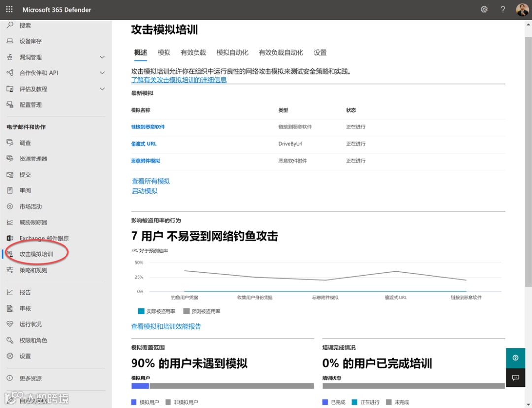Screen dimensions: 532x408
Task: Open the 恶意附件模拟 simulation link
Action: pos(145,161)
